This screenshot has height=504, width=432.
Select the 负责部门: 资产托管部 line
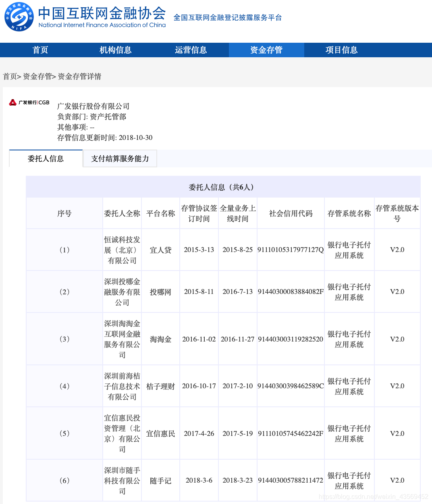92,117
